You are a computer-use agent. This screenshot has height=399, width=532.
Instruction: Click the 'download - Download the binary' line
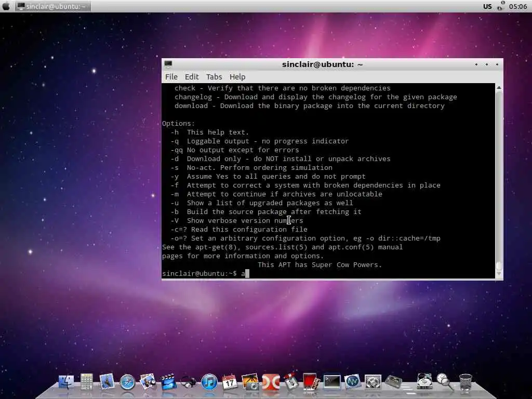pyautogui.click(x=310, y=106)
